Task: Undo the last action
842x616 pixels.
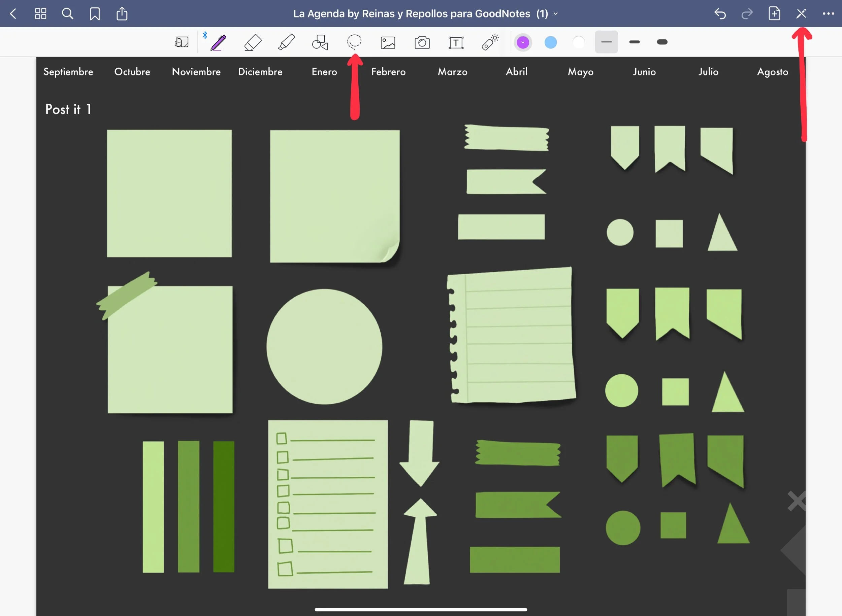Action: point(720,14)
